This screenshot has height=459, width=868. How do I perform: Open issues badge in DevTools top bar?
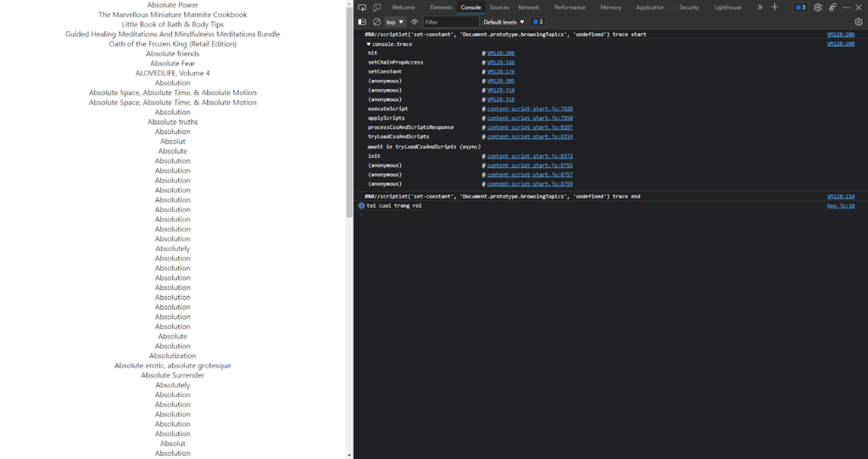pos(800,7)
